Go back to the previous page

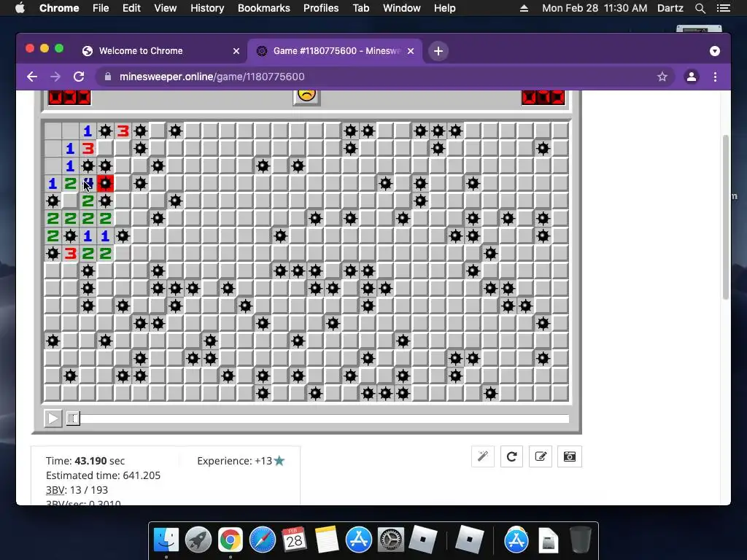coord(32,77)
